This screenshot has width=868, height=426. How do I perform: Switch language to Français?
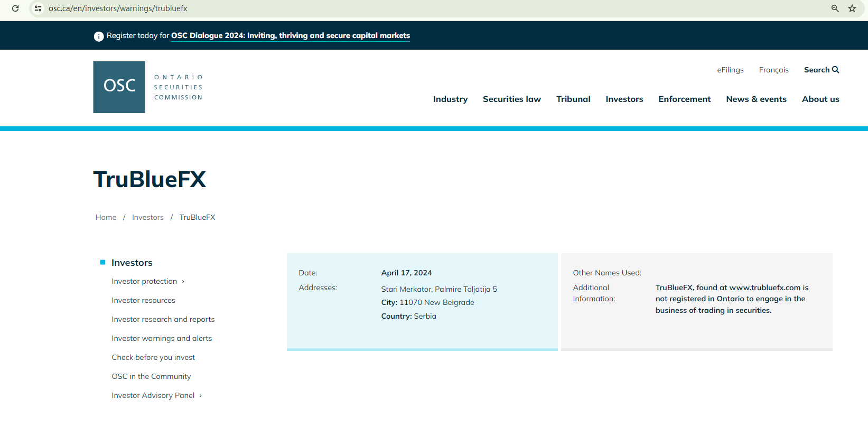click(773, 70)
